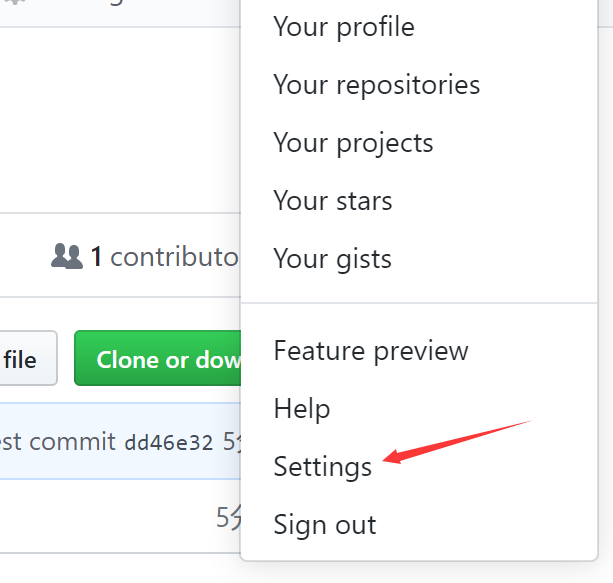Open commit hash dd46e32
Screen dimensions: 613x583
(x=168, y=443)
